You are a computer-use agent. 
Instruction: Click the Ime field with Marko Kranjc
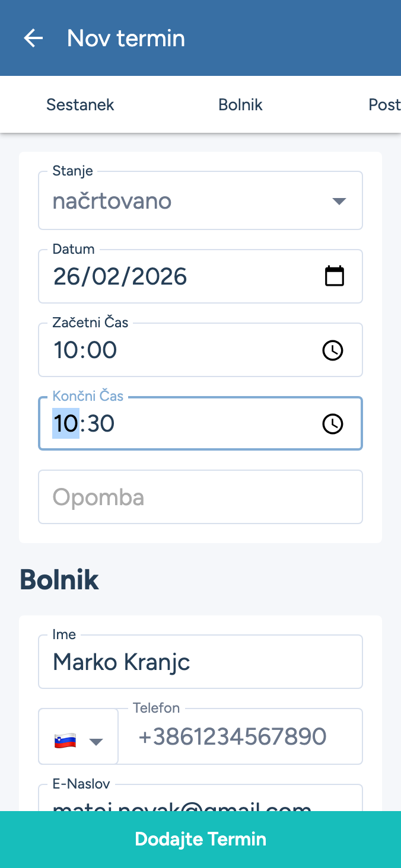point(200,662)
